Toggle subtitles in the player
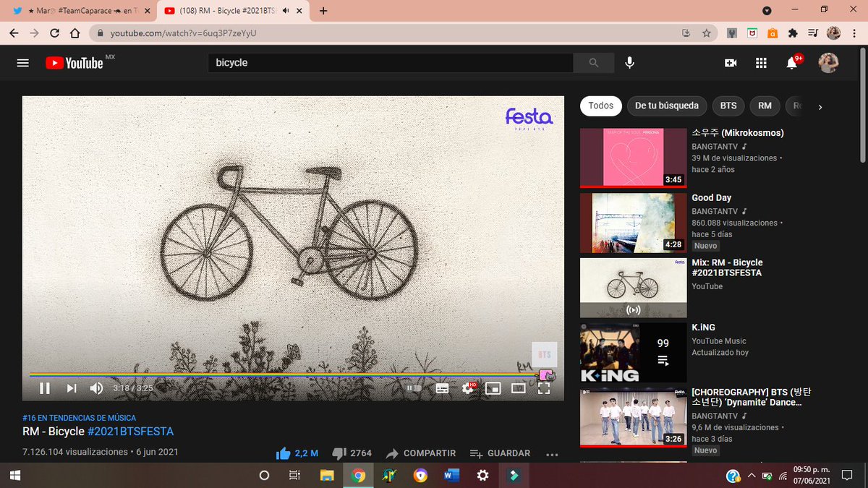This screenshot has height=488, width=868. pyautogui.click(x=442, y=388)
